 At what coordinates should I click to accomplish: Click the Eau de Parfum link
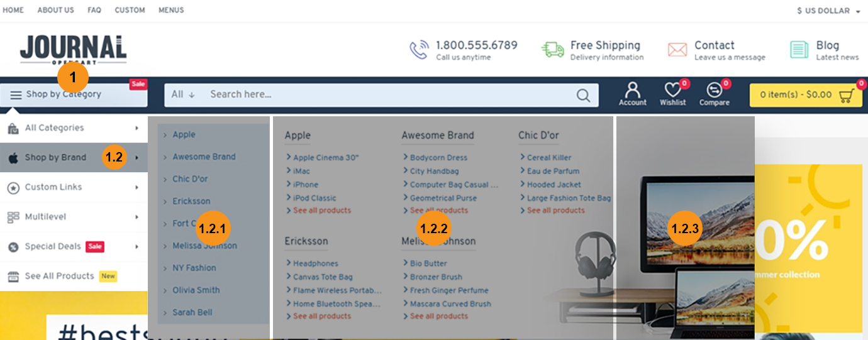tap(553, 171)
